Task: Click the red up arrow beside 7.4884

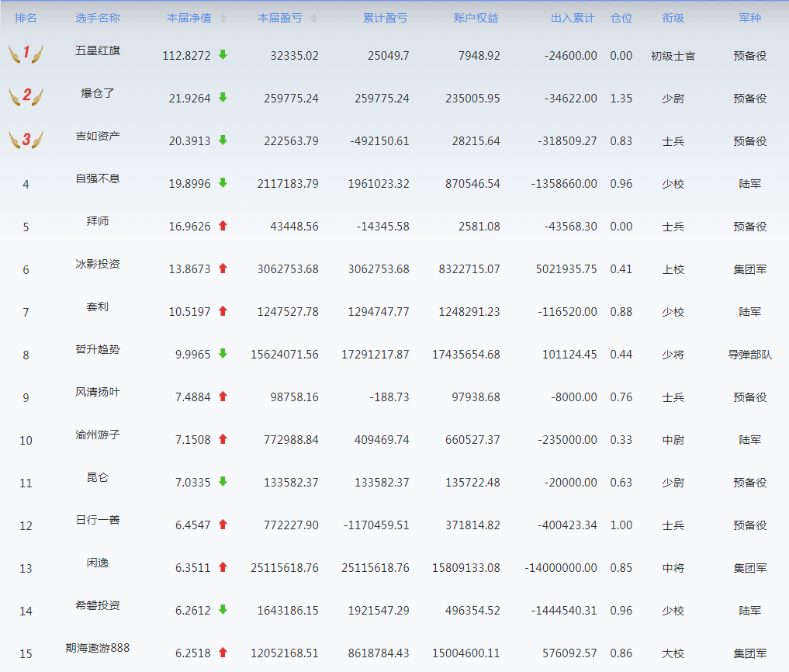Action: click(x=223, y=397)
